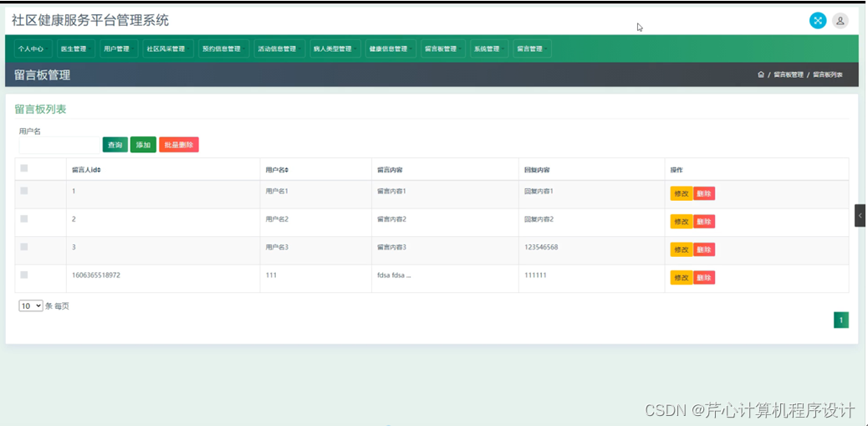Select the checkbox for row 用户名2
Screen dimensions: 868x426
pyautogui.click(x=23, y=218)
